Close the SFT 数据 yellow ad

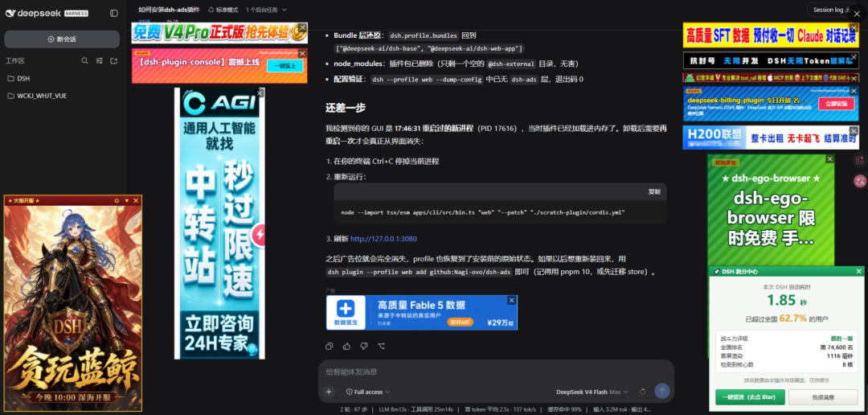[x=854, y=27]
